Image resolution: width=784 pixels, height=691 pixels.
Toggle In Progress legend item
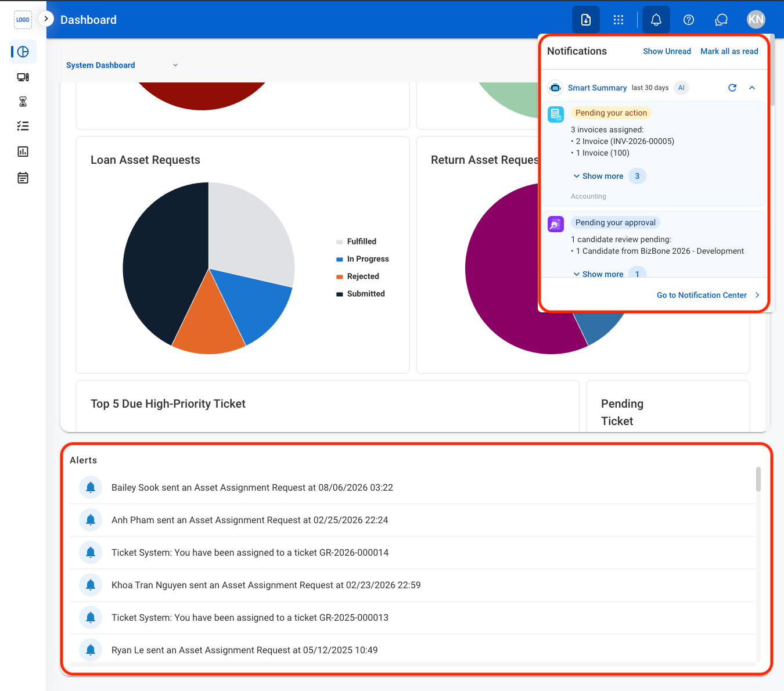pos(362,259)
